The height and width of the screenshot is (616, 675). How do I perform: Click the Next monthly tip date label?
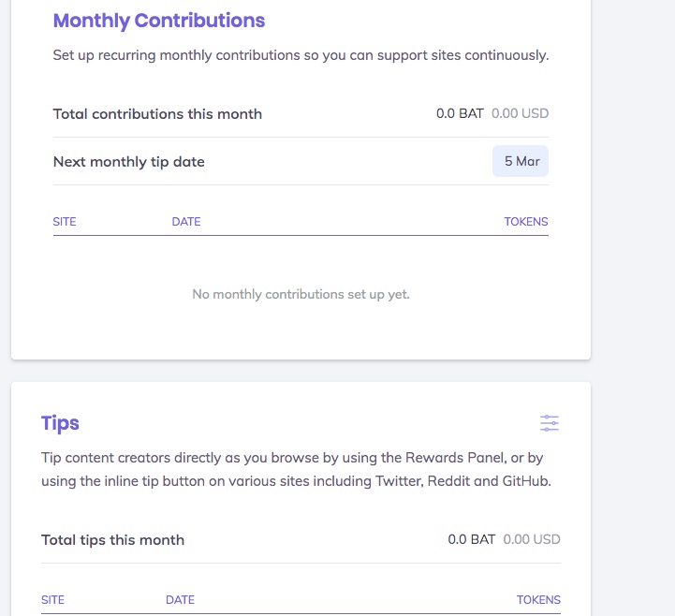[x=129, y=161]
